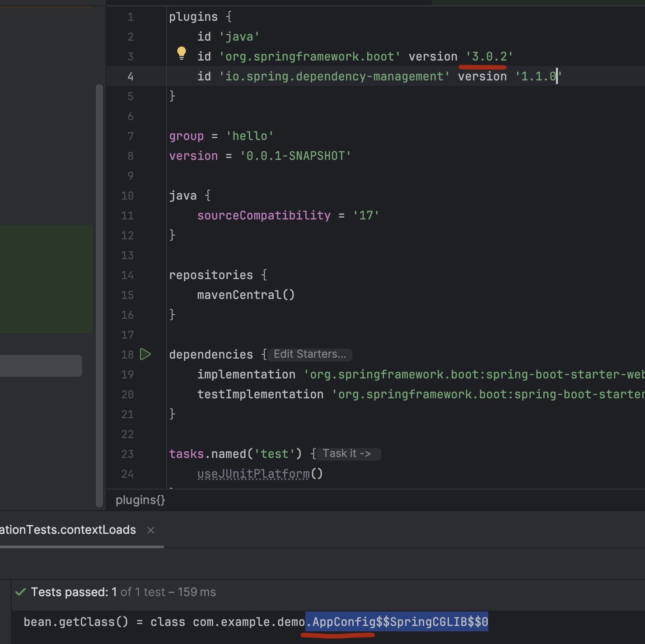Click the '0.0.1-SNAPSHOT' version string
Screen dimensions: 645x644
pyautogui.click(x=295, y=156)
